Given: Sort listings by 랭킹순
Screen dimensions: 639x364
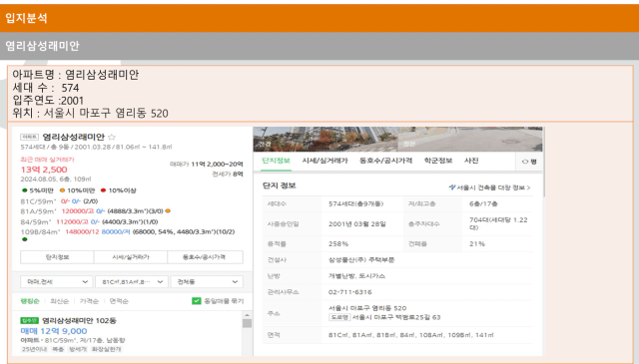Looking at the screenshot, I should point(30,301).
